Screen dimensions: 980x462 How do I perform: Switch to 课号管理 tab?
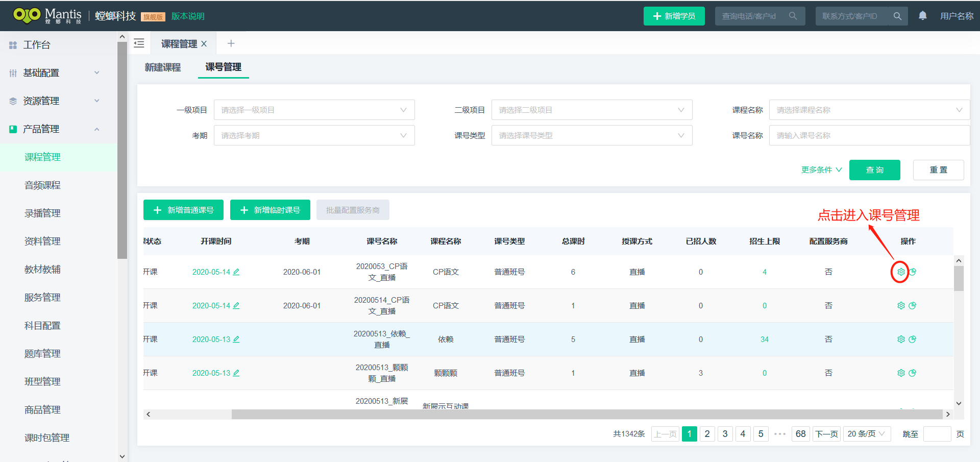point(223,67)
